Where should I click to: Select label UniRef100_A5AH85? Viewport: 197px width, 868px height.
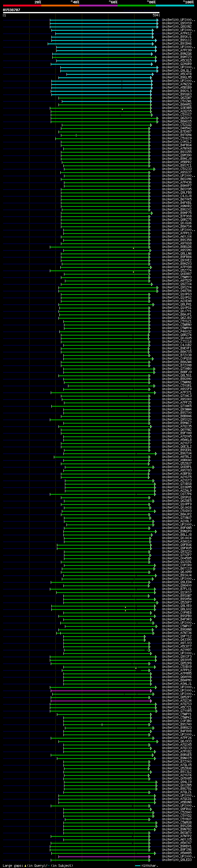[x=177, y=853]
